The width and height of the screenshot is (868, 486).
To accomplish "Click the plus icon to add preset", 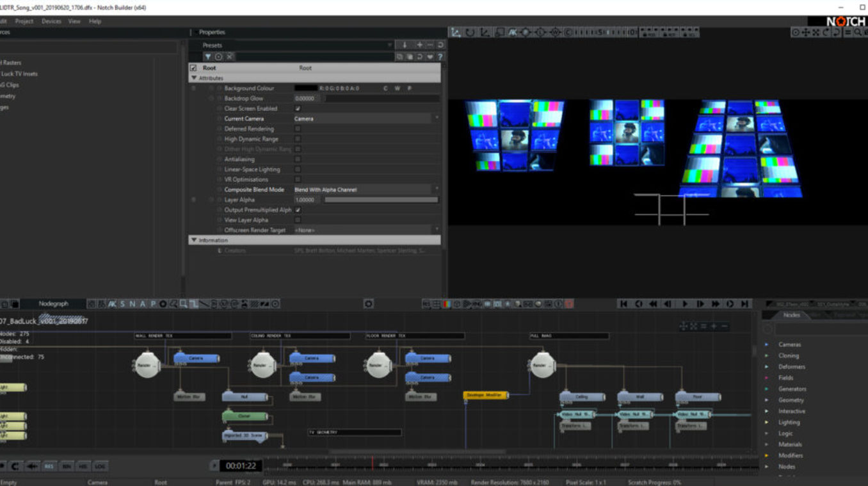I will click(x=419, y=45).
